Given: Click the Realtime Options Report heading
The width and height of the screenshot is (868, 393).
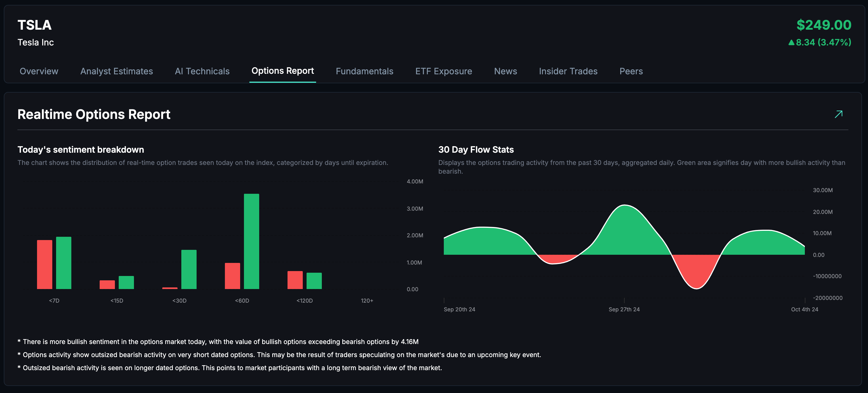Looking at the screenshot, I should [x=94, y=115].
